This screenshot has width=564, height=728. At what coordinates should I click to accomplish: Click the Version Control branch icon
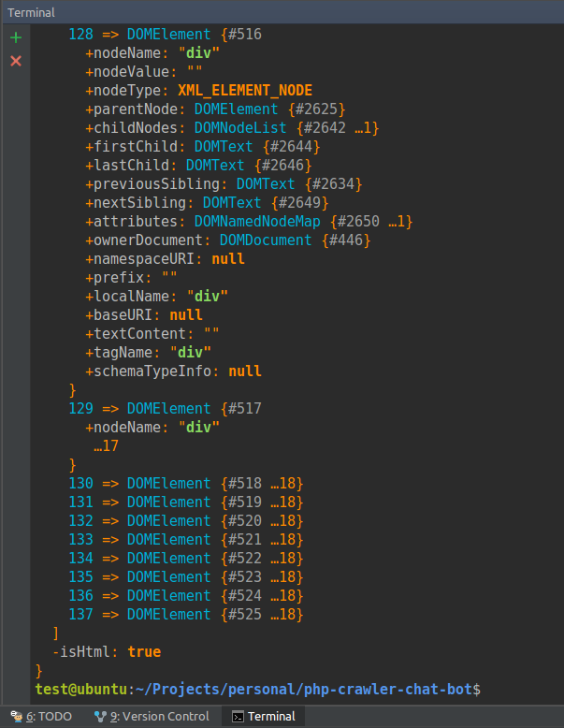click(x=100, y=717)
